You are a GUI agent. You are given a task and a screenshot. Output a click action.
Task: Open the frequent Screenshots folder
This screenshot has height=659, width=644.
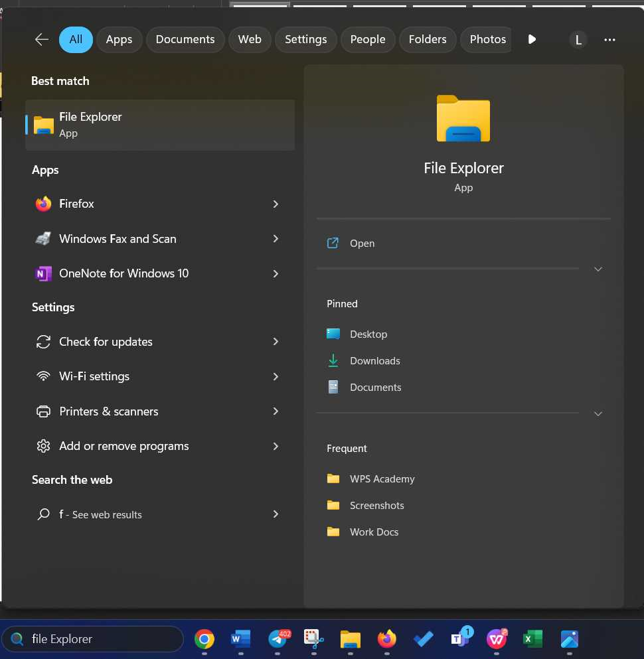point(376,506)
